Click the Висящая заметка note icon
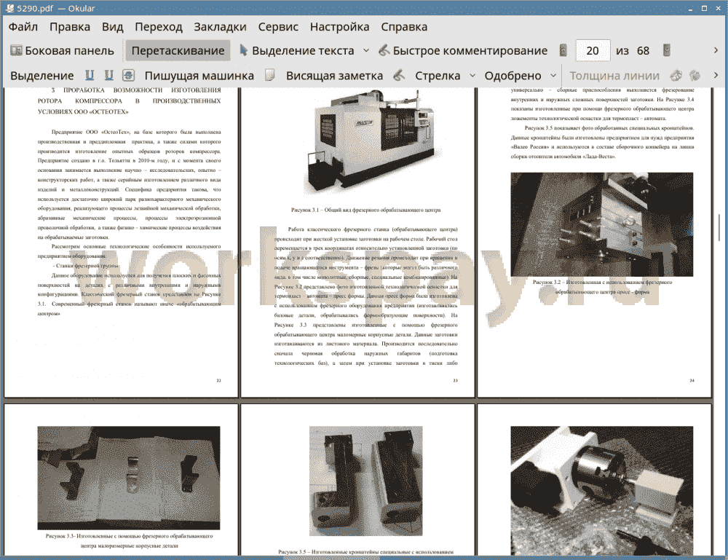 [270, 75]
